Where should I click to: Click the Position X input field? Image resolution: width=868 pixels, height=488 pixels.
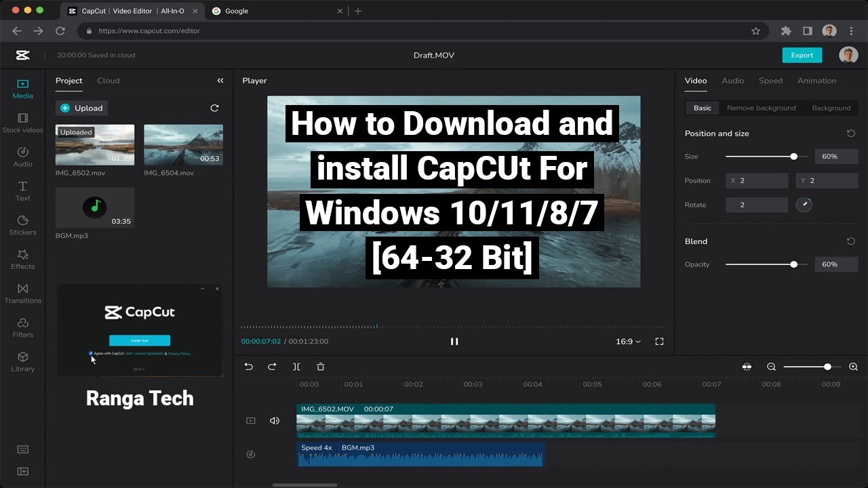coord(757,181)
